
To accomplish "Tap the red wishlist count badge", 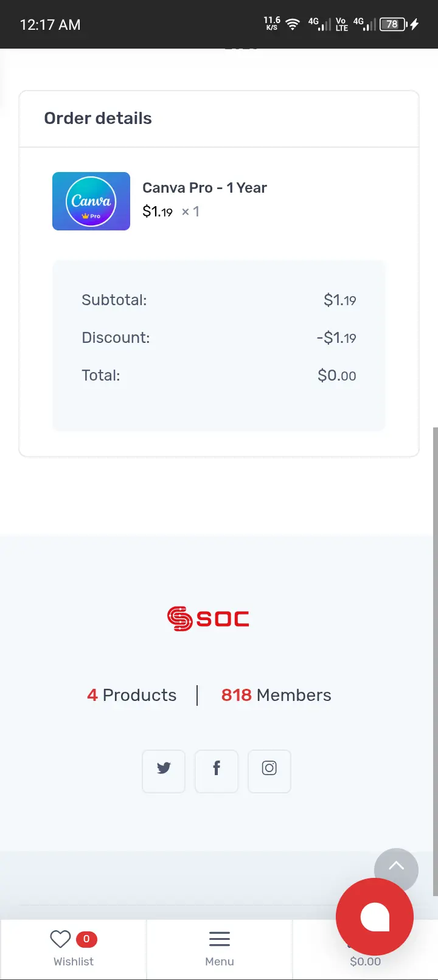I will 86,939.
